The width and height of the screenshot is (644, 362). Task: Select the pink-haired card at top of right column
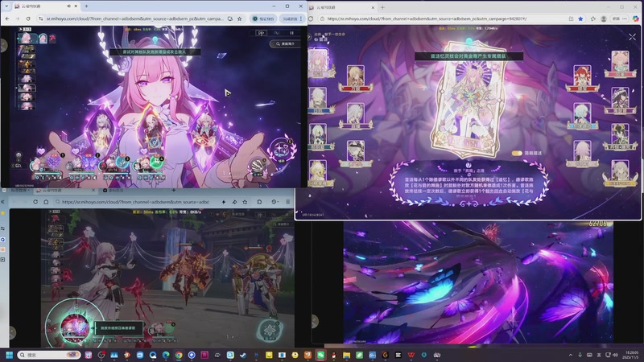(620, 64)
